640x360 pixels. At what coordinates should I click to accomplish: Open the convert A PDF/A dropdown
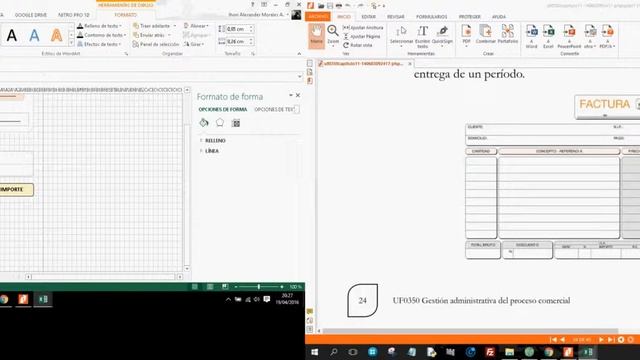coord(607,36)
